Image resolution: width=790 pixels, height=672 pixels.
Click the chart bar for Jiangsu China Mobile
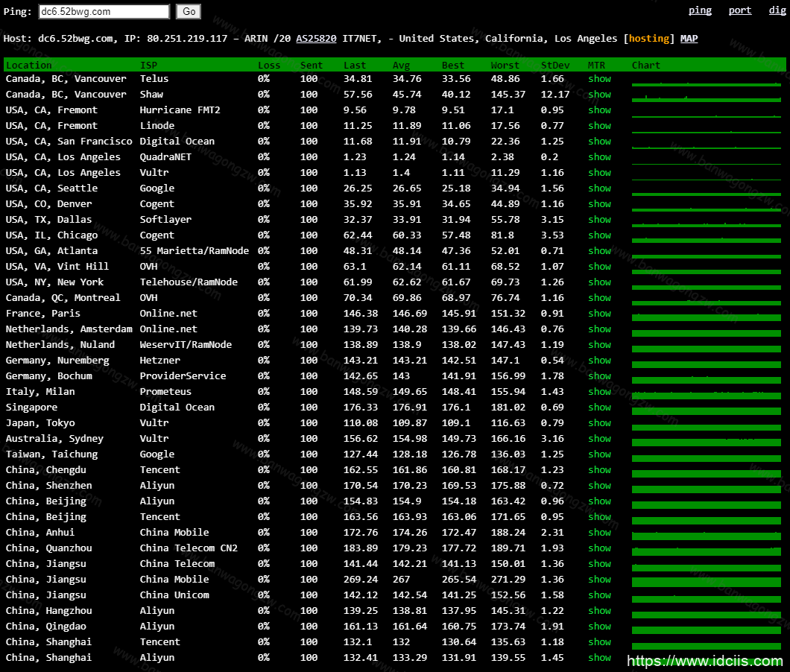(x=707, y=580)
